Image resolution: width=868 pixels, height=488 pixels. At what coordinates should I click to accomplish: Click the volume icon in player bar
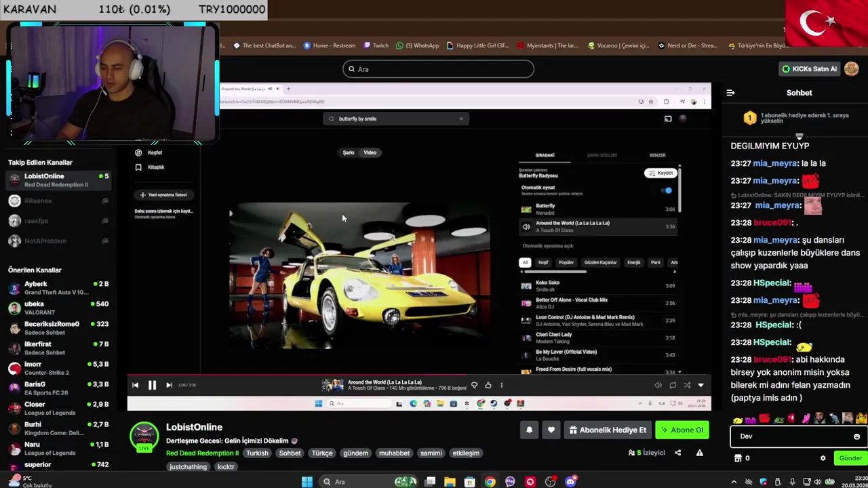click(x=658, y=385)
